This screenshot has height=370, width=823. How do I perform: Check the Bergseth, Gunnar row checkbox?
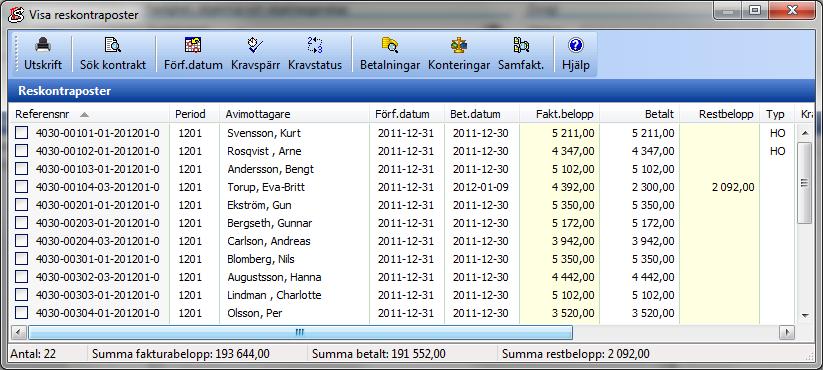(x=21, y=223)
